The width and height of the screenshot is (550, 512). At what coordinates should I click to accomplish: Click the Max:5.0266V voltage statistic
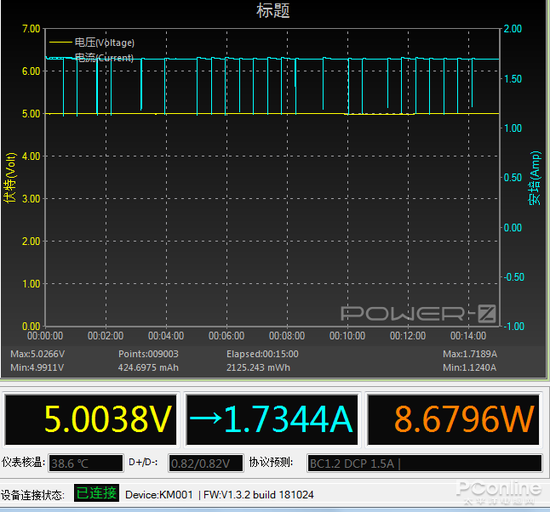coord(38,354)
